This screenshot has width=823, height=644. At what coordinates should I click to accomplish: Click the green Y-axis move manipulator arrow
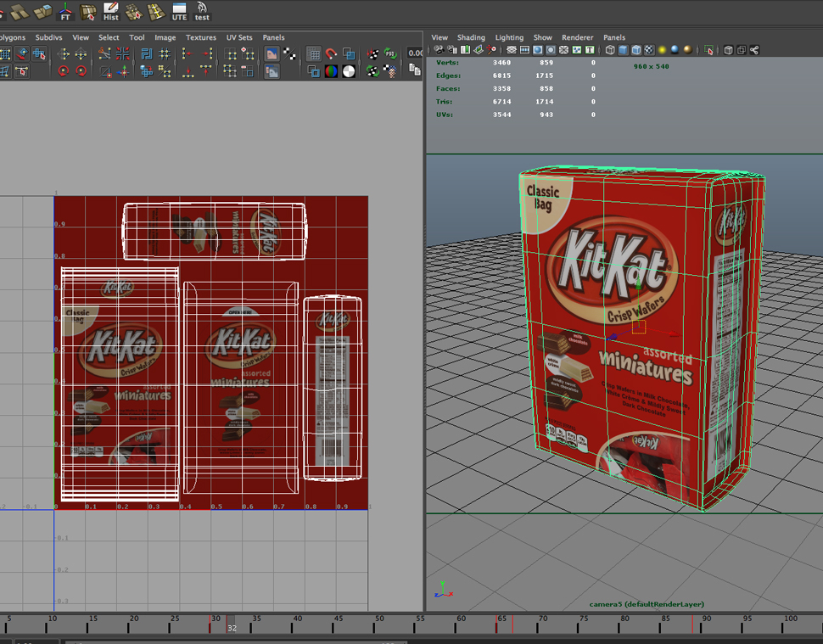point(638,286)
